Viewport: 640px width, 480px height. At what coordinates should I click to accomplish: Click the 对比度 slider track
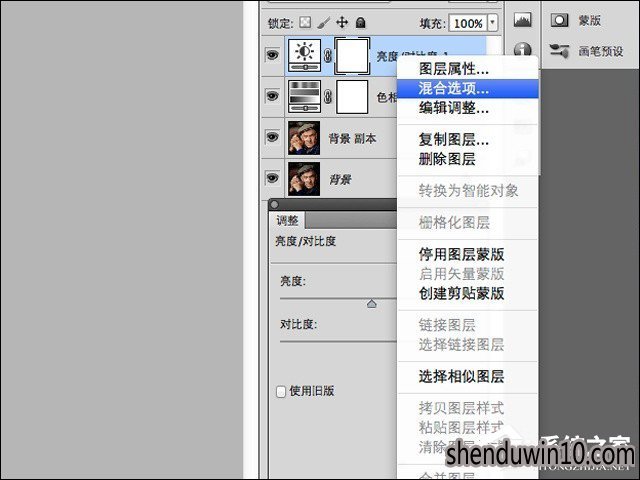coord(338,341)
